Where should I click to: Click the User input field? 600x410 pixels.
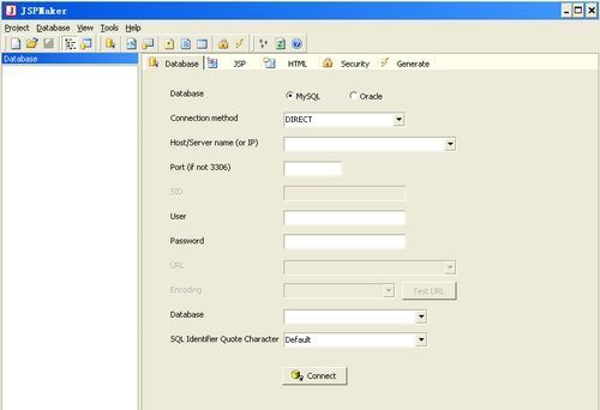[344, 218]
